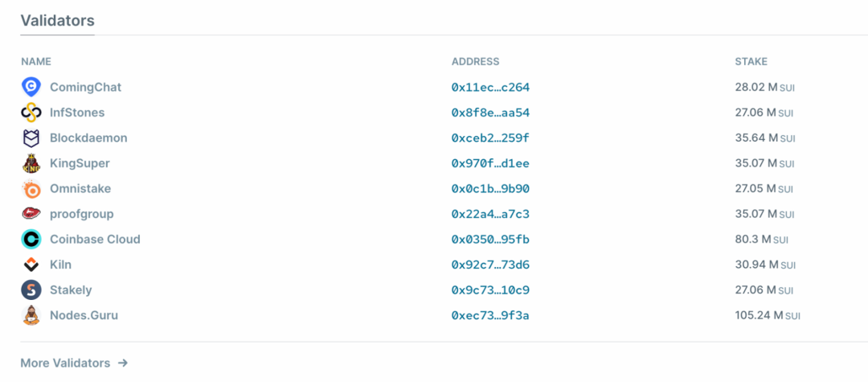868x382 pixels.
Task: Select the Stakely validator name
Action: point(71,290)
